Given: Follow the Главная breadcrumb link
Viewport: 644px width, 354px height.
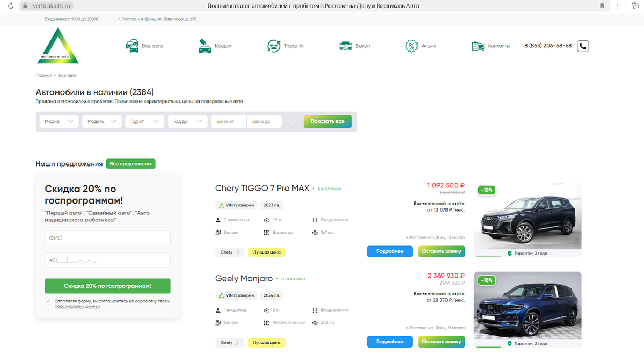Looking at the screenshot, I should point(44,75).
